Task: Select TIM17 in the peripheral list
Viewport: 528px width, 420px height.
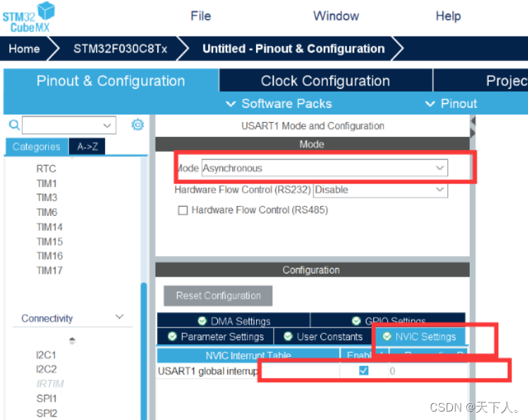Action: [x=50, y=271]
